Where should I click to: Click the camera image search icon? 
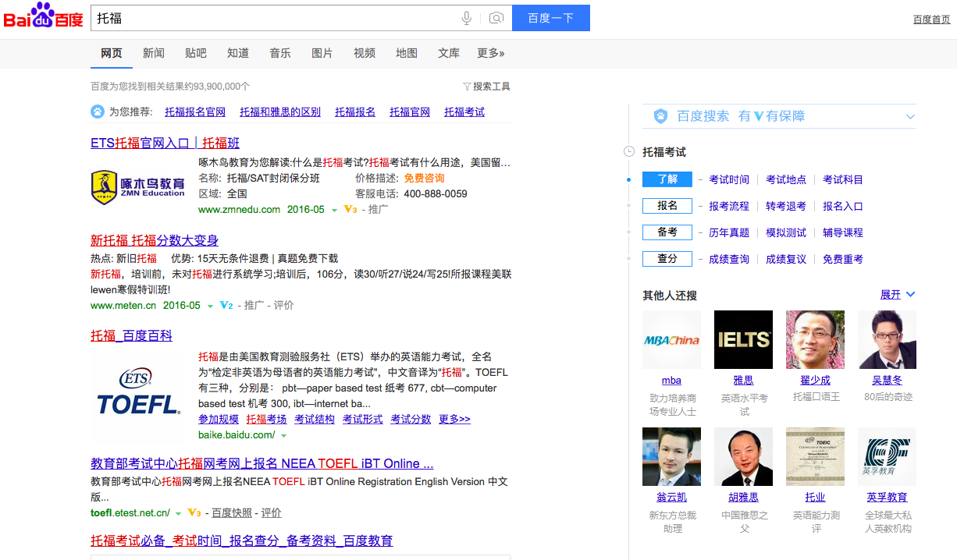pos(496,18)
